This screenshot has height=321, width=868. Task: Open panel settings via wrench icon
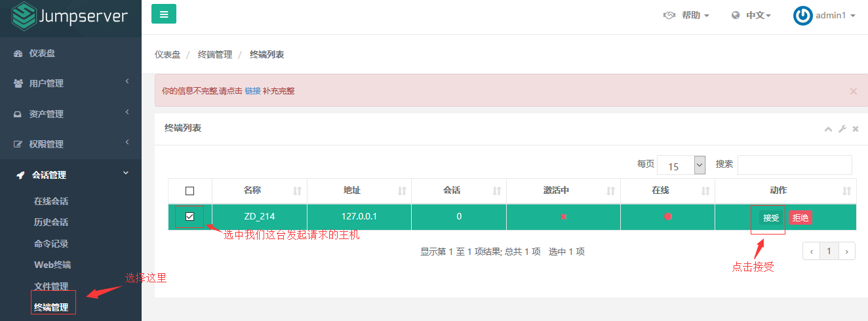pos(842,129)
